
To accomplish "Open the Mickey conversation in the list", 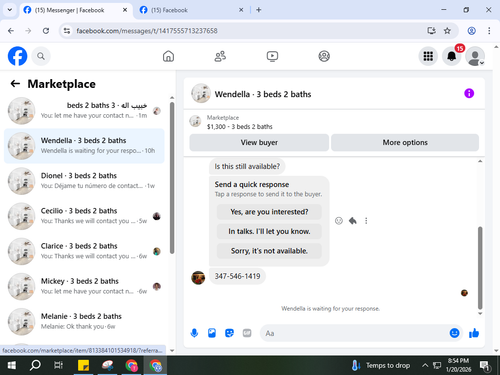I will (x=84, y=287).
